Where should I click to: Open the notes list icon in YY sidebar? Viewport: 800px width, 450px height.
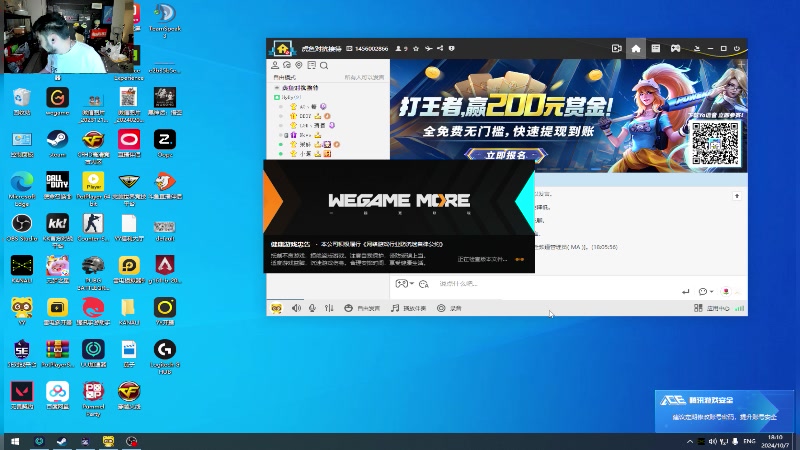(311, 65)
